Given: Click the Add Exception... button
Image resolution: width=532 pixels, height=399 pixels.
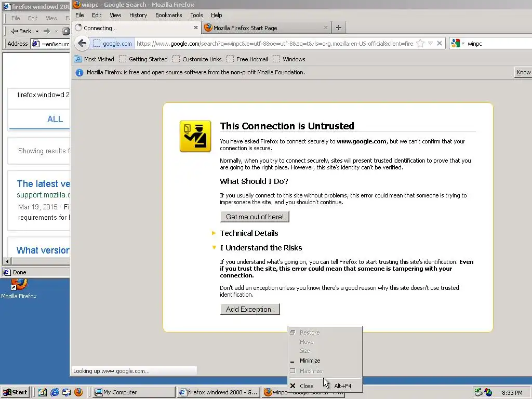Looking at the screenshot, I should [250, 310].
